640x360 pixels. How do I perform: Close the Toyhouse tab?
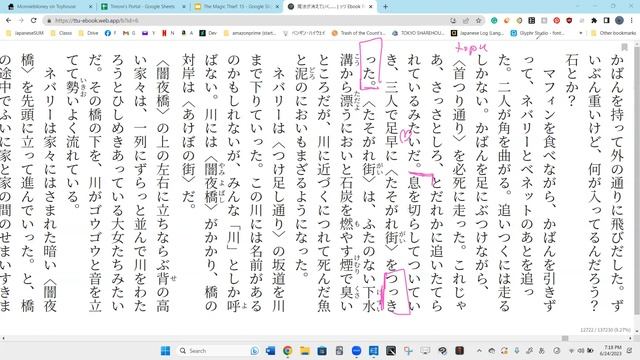[x=90, y=7]
